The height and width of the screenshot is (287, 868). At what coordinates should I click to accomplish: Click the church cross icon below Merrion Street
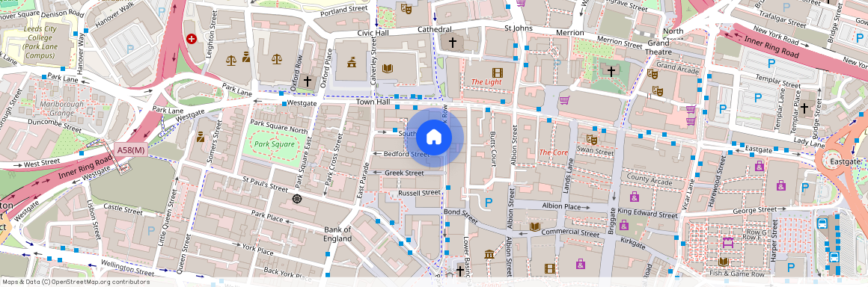[611, 71]
